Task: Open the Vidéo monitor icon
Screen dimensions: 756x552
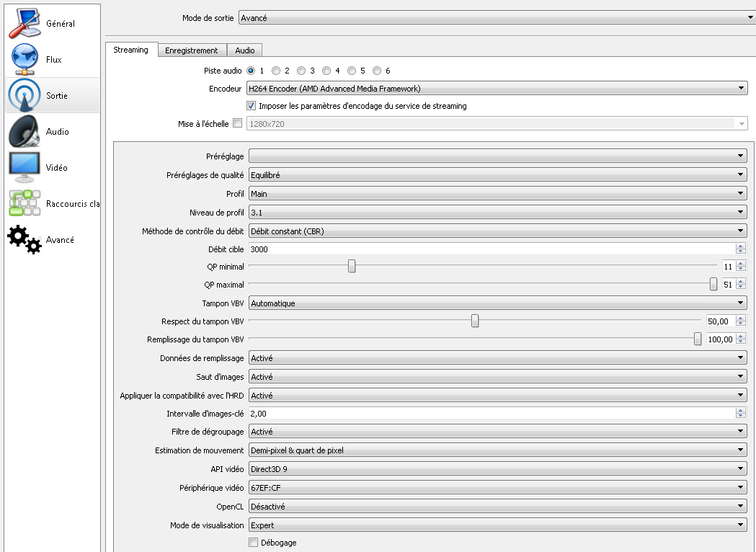Action: coord(24,167)
